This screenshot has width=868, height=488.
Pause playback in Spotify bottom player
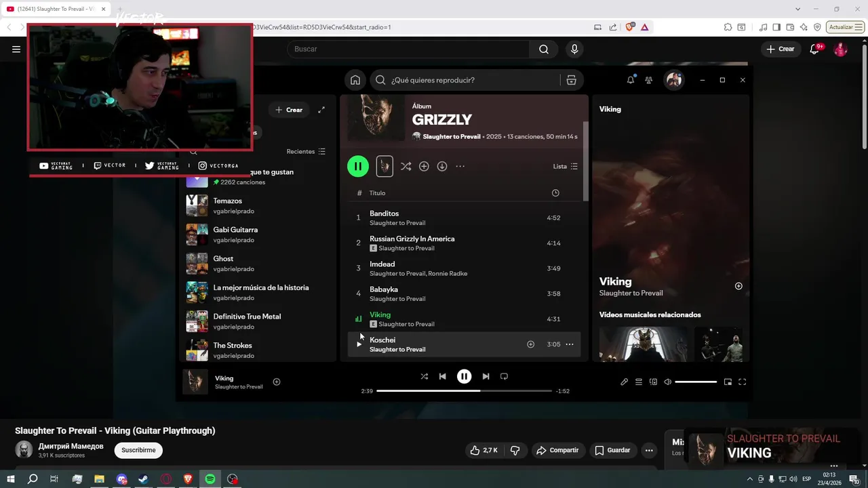click(x=464, y=376)
